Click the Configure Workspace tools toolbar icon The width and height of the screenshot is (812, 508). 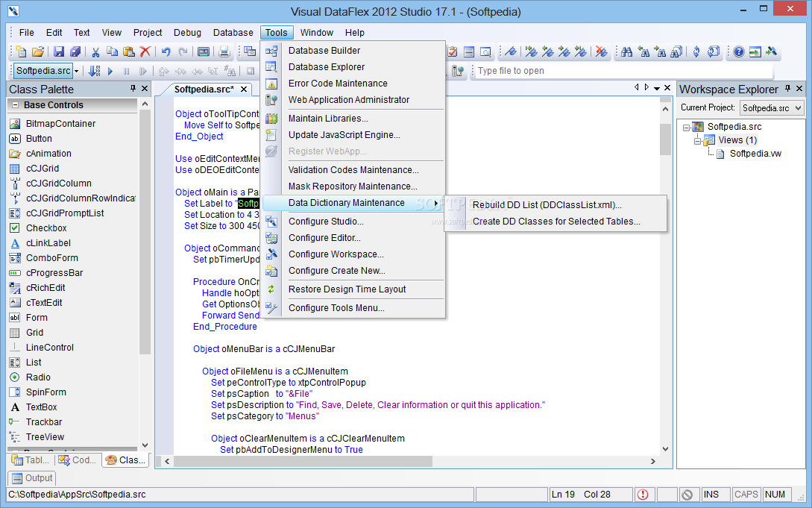pos(772,51)
